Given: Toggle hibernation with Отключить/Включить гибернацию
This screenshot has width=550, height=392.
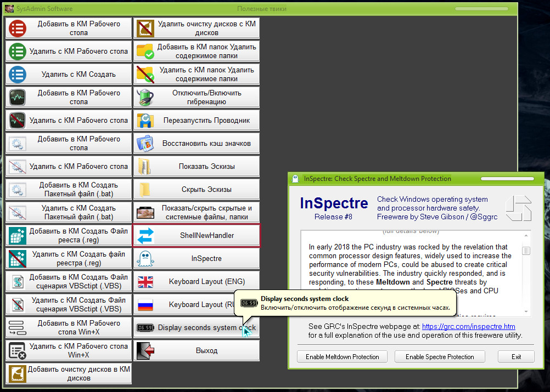Looking at the screenshot, I should 197,97.
